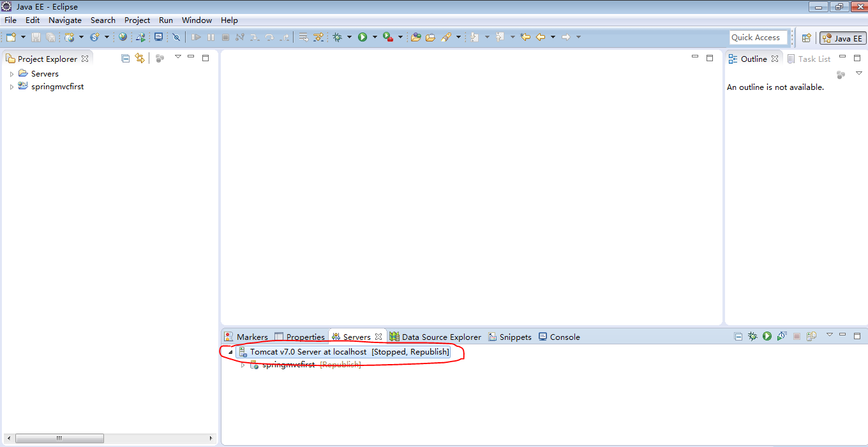
Task: Click the Search flashlight toolbar icon
Action: coord(446,37)
